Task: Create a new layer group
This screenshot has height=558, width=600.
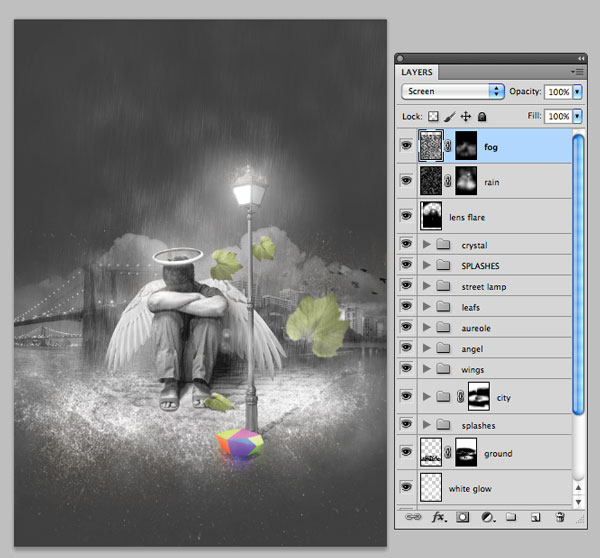Action: (511, 518)
